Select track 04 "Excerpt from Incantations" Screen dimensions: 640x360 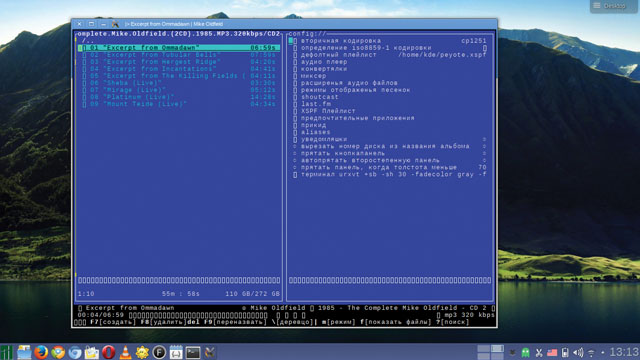pos(179,69)
